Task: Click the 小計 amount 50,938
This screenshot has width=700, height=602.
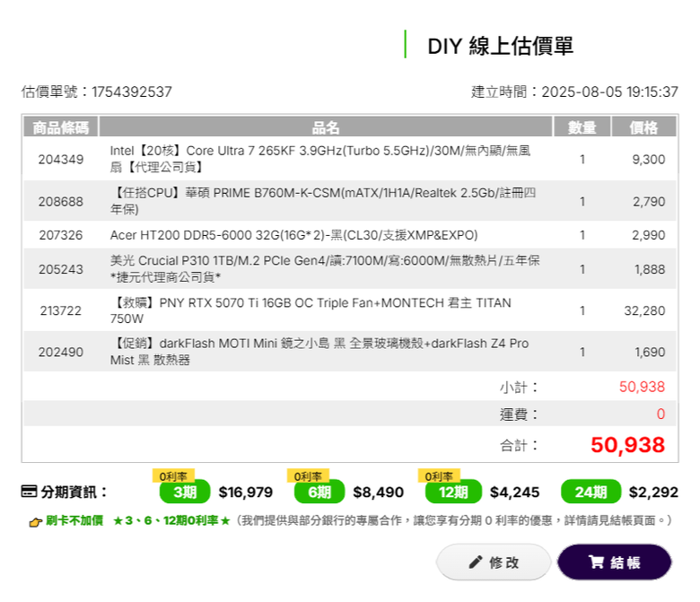Action: pyautogui.click(x=642, y=387)
